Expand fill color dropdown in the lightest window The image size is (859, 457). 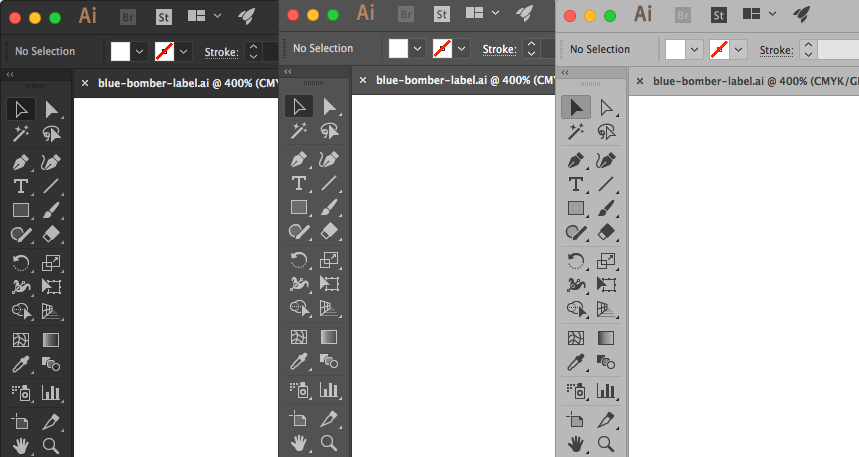(694, 50)
